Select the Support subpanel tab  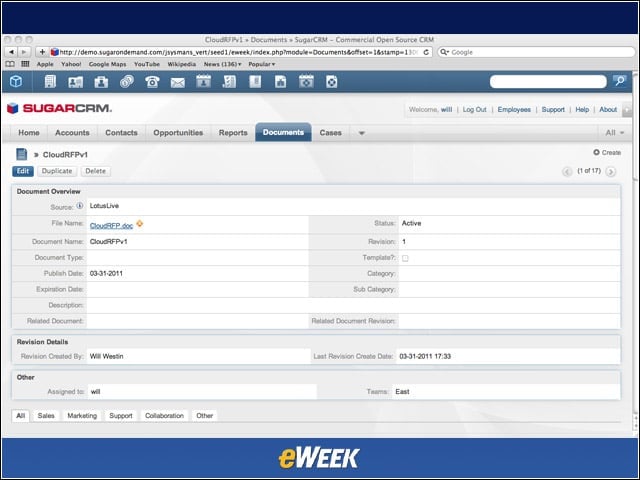[x=121, y=416]
